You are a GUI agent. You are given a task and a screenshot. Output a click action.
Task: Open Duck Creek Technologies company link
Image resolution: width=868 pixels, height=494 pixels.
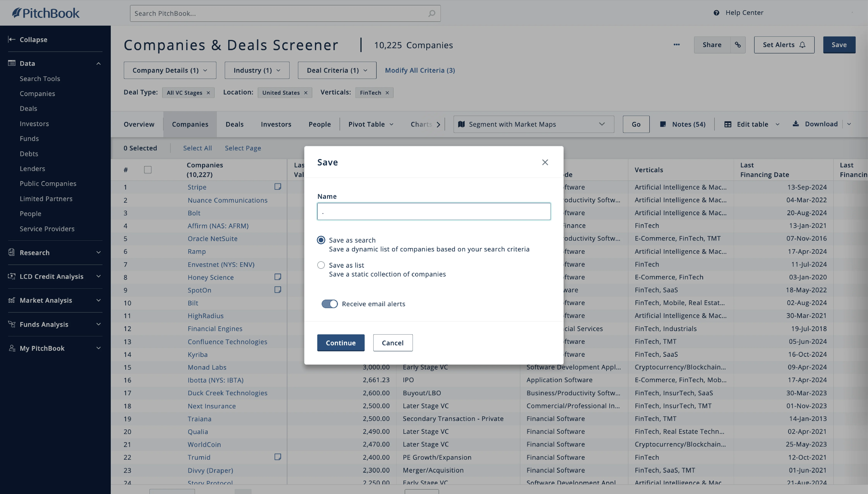point(227,393)
